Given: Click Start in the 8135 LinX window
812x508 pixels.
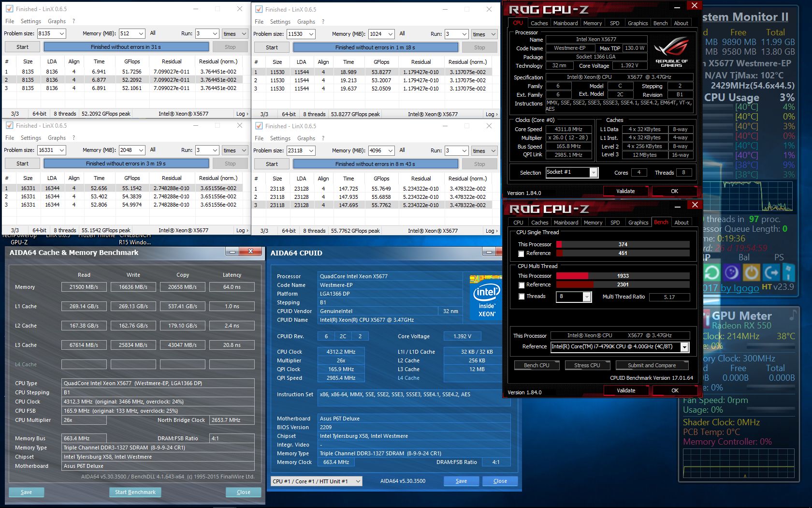Looking at the screenshot, I should tap(22, 47).
